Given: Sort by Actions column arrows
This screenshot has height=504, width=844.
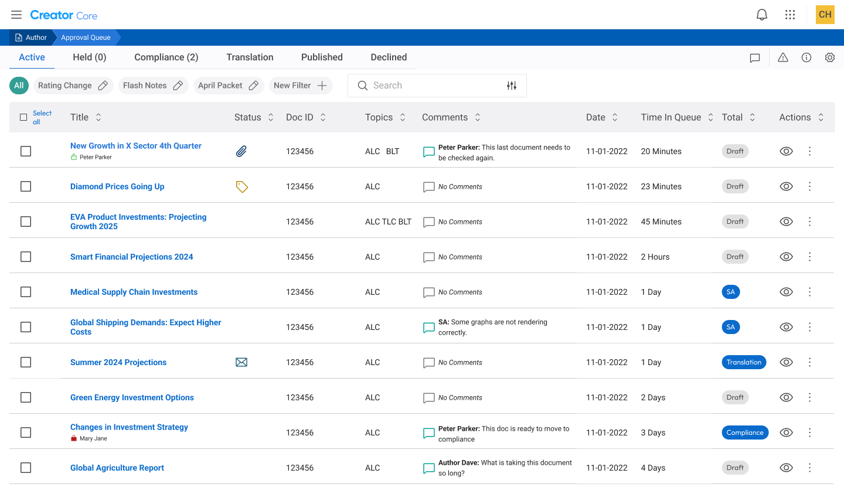Looking at the screenshot, I should 821,117.
